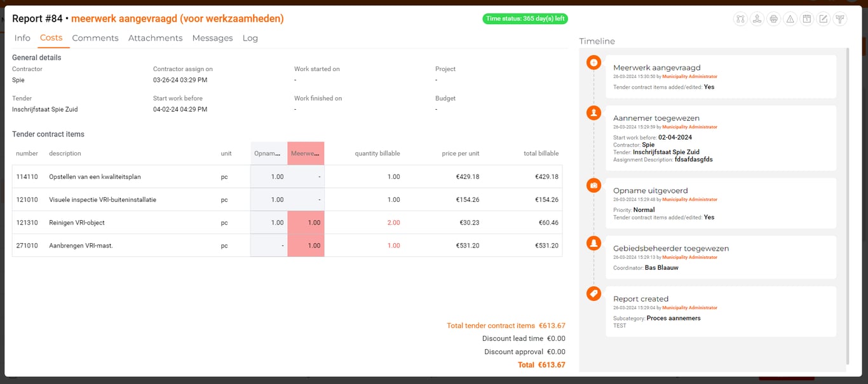Click Aannemer toegewezen person marker icon
Image resolution: width=868 pixels, height=384 pixels.
click(x=593, y=112)
